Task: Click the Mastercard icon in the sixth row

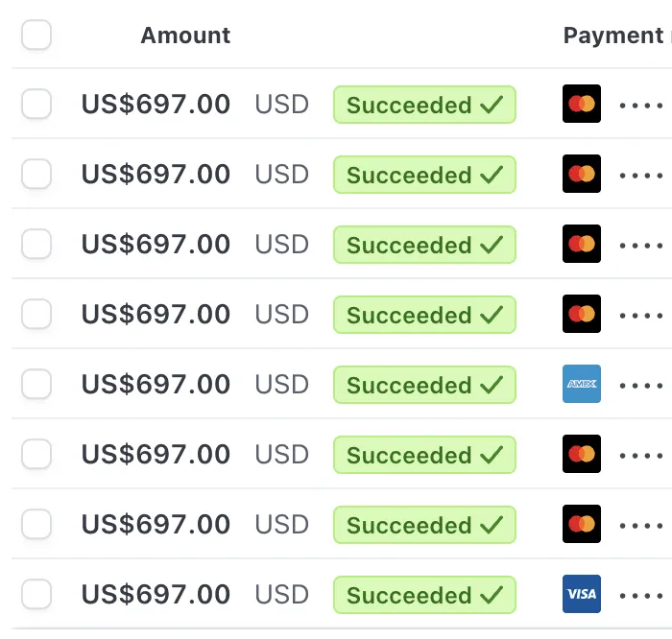Action: tap(582, 454)
